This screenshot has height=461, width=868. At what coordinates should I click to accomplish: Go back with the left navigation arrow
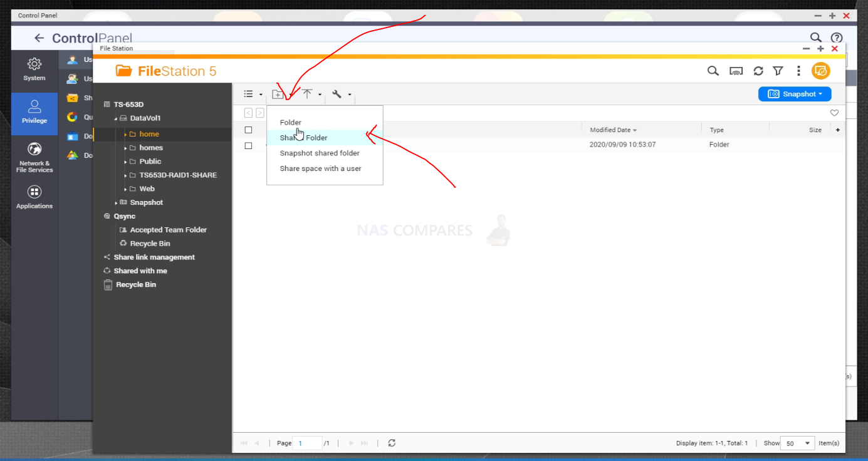point(248,113)
